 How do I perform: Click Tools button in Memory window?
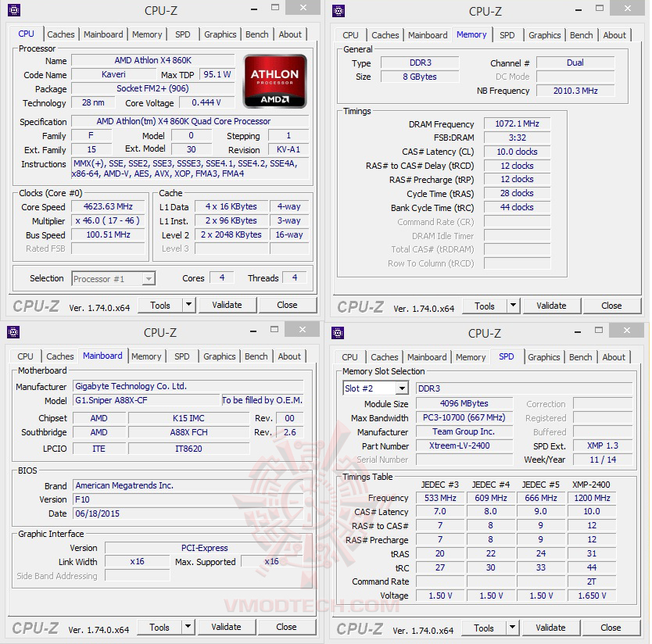click(485, 306)
